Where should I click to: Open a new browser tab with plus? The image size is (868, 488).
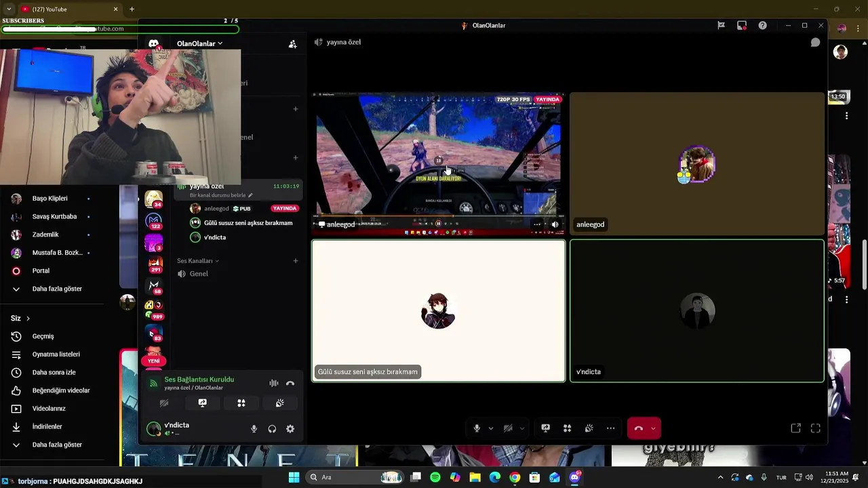click(132, 9)
